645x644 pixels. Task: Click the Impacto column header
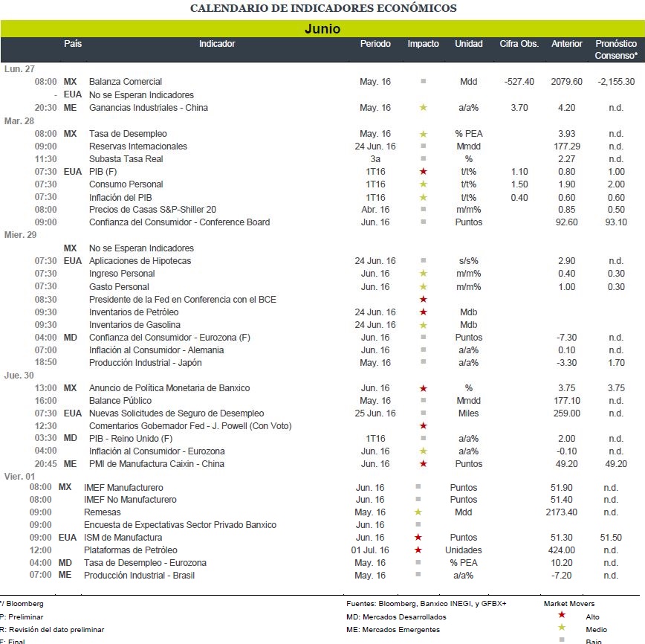[423, 44]
